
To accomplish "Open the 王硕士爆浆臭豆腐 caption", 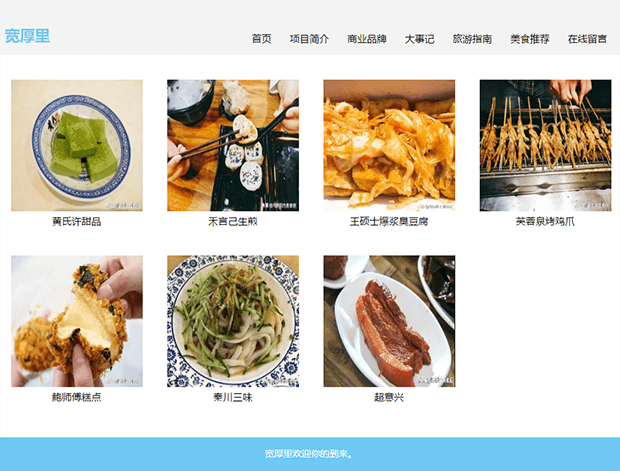I will (x=389, y=221).
